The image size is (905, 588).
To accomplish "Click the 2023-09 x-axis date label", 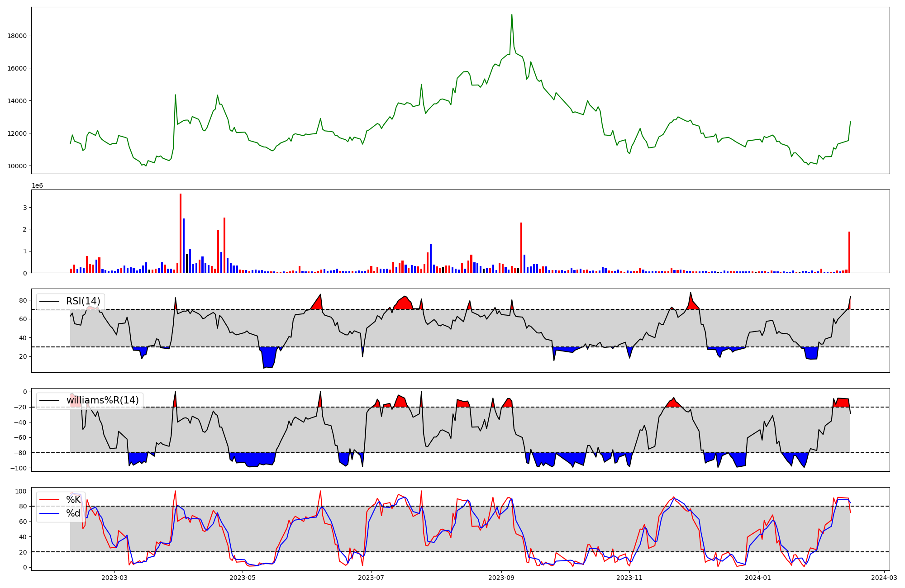I will (x=501, y=578).
